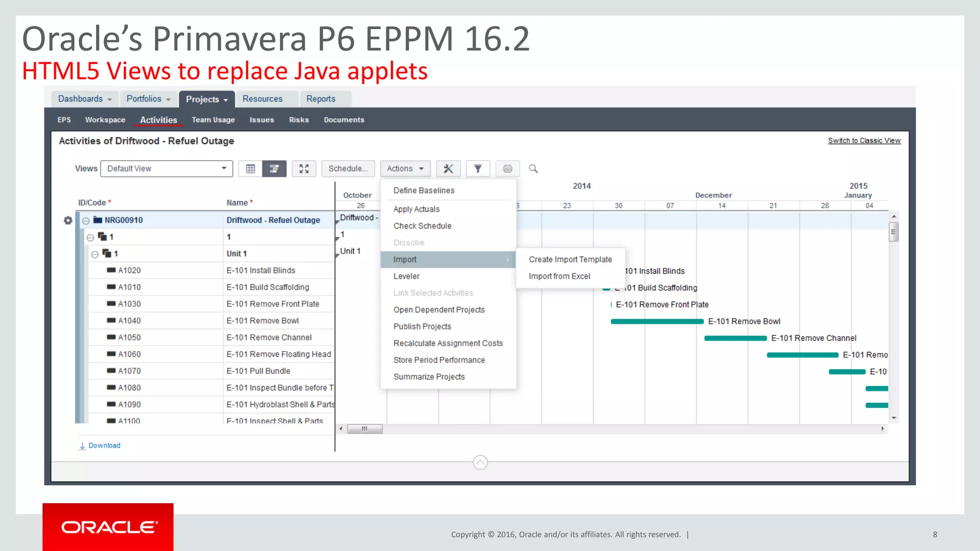Choose Create Import Template
The image size is (980, 551).
tap(570, 259)
